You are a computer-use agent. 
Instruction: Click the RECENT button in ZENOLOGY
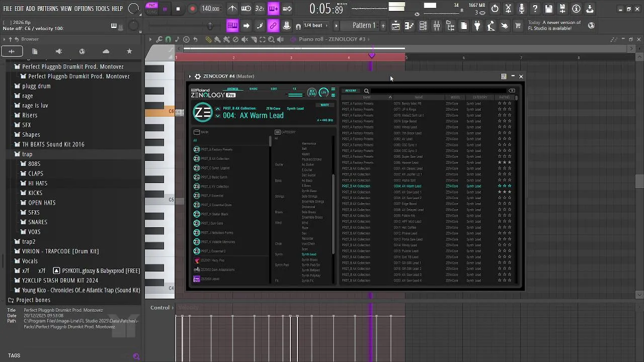coord(351,91)
